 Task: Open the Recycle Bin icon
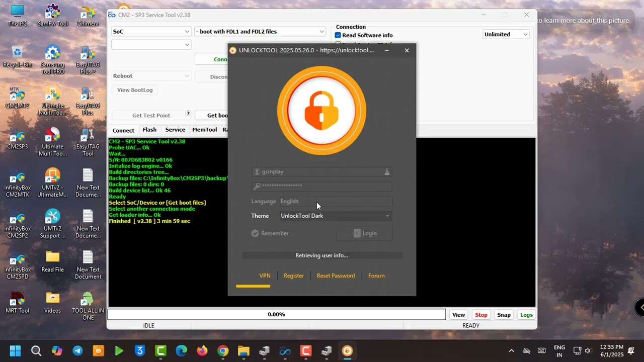coord(17,56)
